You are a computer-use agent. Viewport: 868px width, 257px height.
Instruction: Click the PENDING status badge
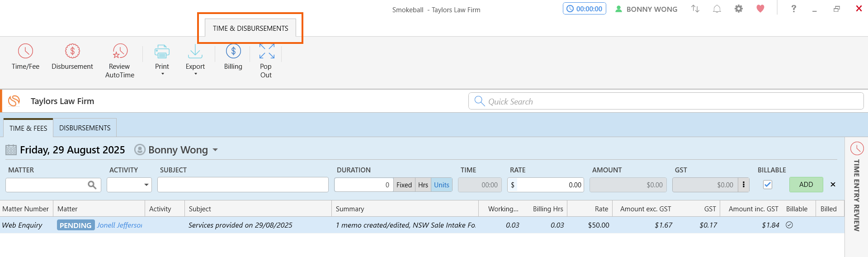[x=75, y=225]
